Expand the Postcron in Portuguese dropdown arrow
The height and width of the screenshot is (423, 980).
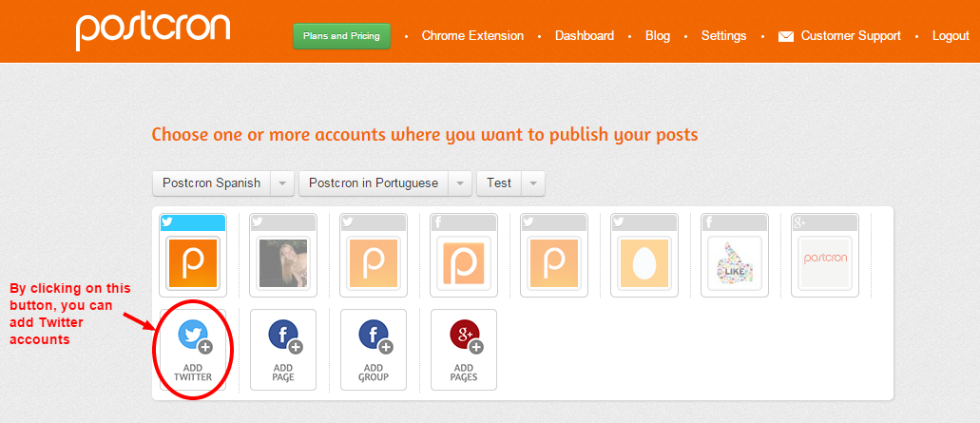[460, 183]
